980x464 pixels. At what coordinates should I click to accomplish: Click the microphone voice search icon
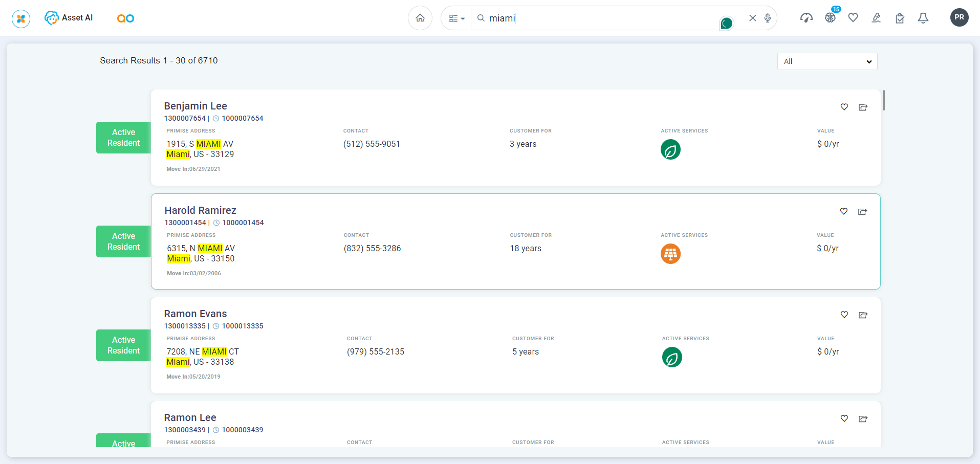click(768, 18)
